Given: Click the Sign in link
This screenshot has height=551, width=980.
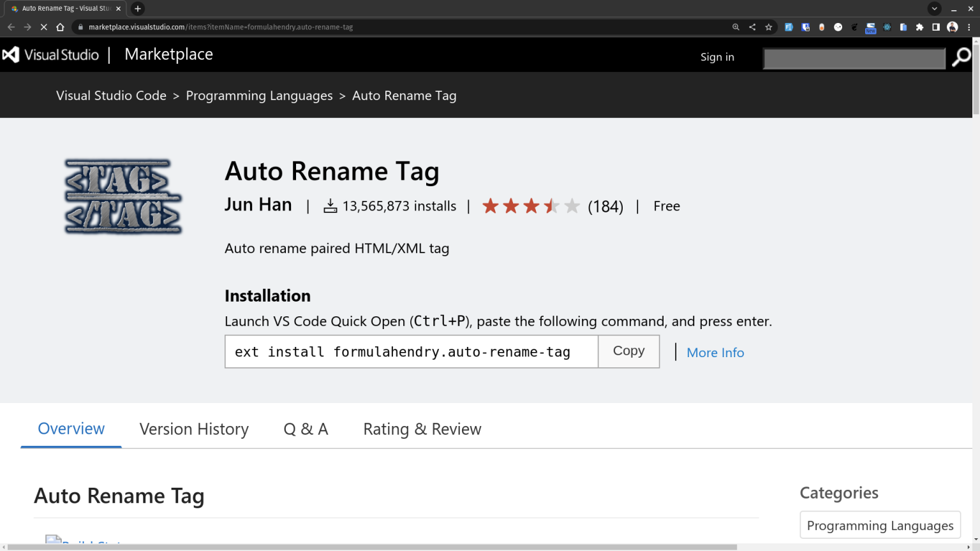Looking at the screenshot, I should [717, 57].
